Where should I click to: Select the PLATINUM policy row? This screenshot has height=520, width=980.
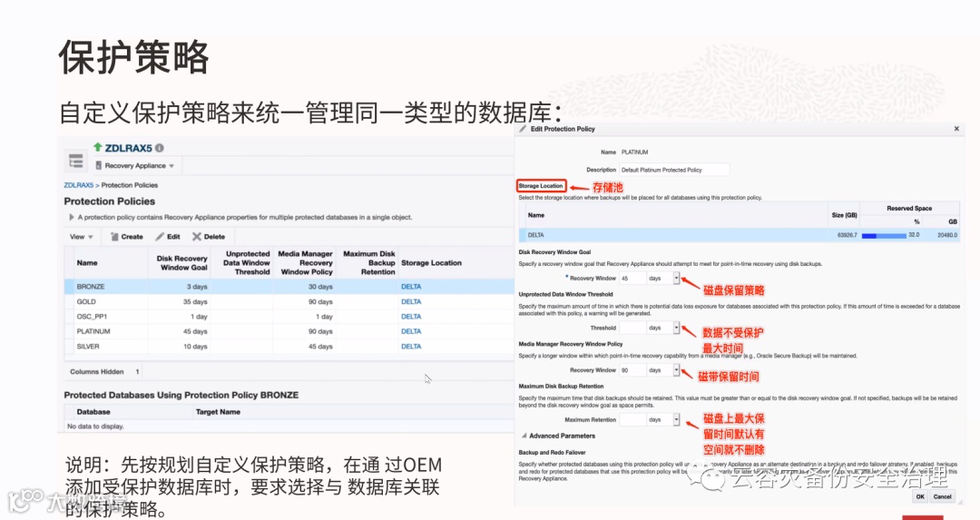pos(289,331)
